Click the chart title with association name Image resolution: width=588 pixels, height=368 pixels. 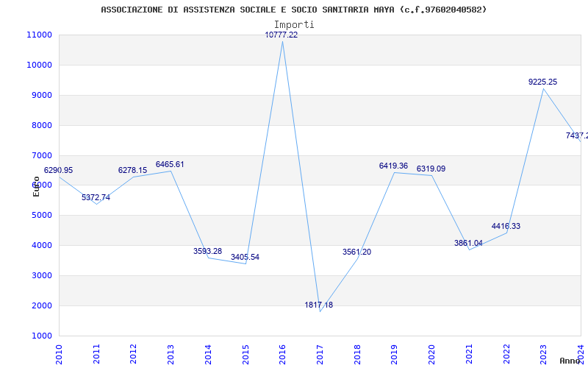[x=293, y=10]
